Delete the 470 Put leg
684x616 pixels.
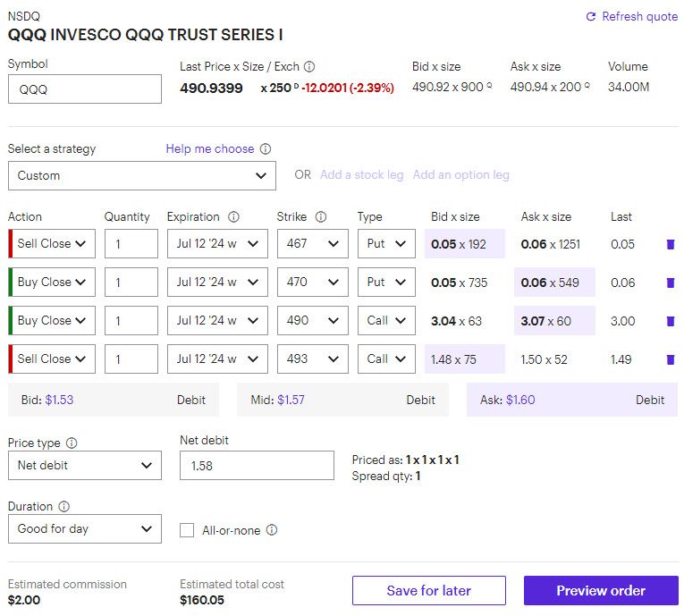(x=671, y=283)
